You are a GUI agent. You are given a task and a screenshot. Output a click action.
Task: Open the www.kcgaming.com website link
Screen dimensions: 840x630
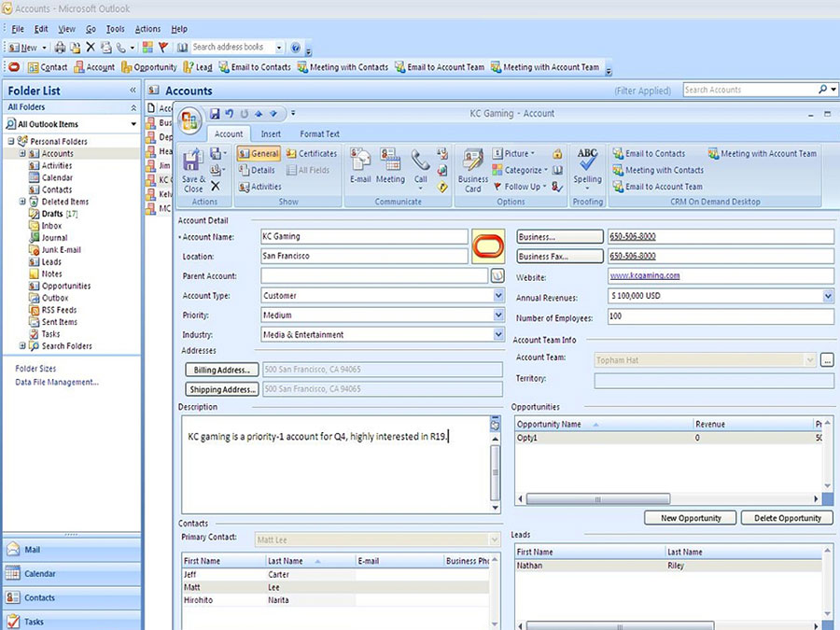point(645,275)
